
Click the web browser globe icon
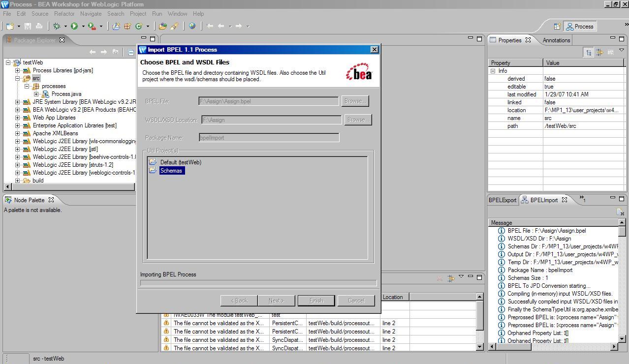pyautogui.click(x=192, y=26)
